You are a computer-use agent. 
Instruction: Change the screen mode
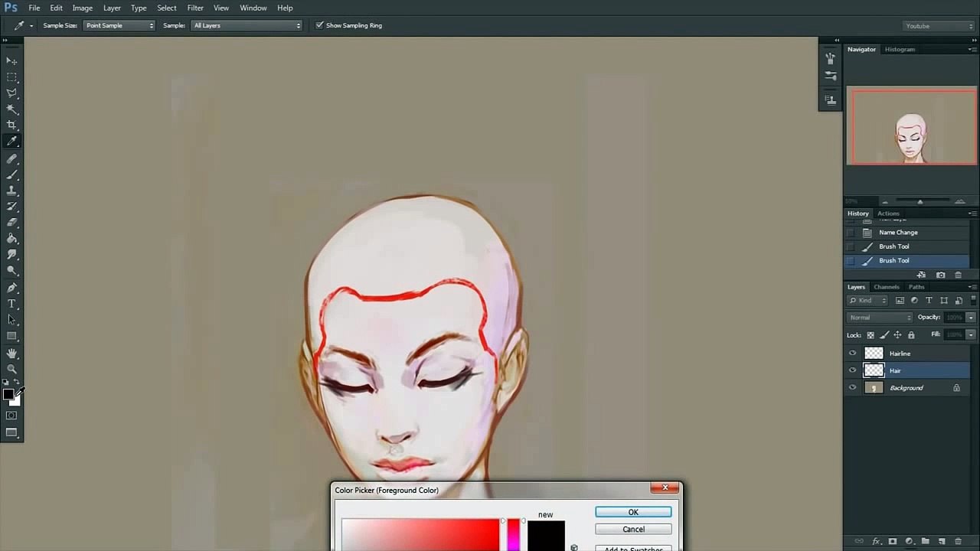click(x=11, y=432)
